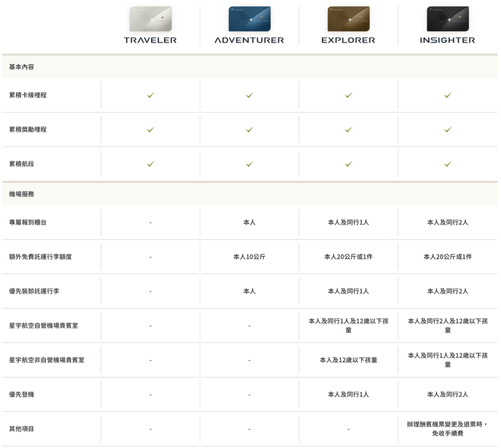Image resolution: width=501 pixels, height=448 pixels.
Task: Click the 優先登機 row label
Action: point(22,394)
